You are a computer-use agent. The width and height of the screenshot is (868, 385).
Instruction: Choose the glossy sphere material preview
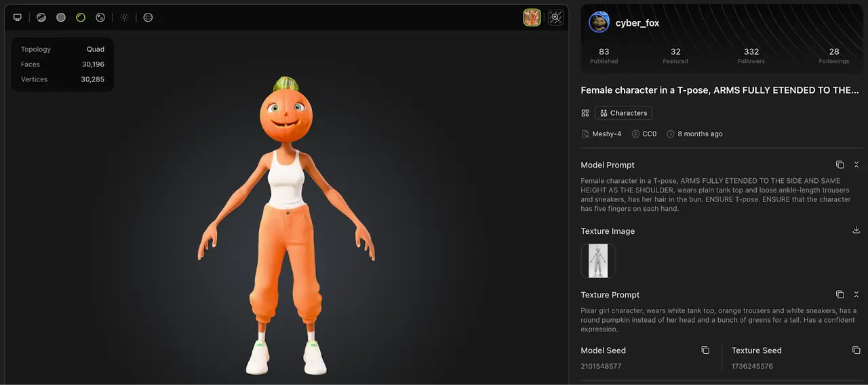(100, 18)
